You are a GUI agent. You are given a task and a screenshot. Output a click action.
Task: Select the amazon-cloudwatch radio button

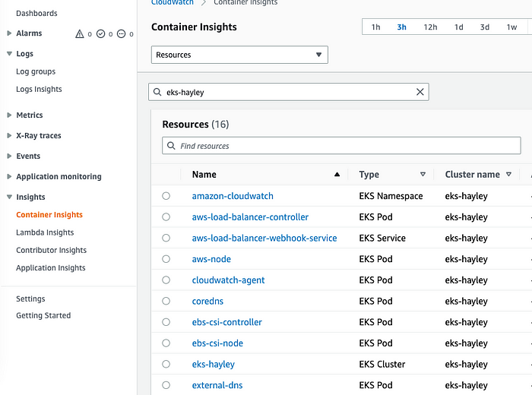[166, 196]
